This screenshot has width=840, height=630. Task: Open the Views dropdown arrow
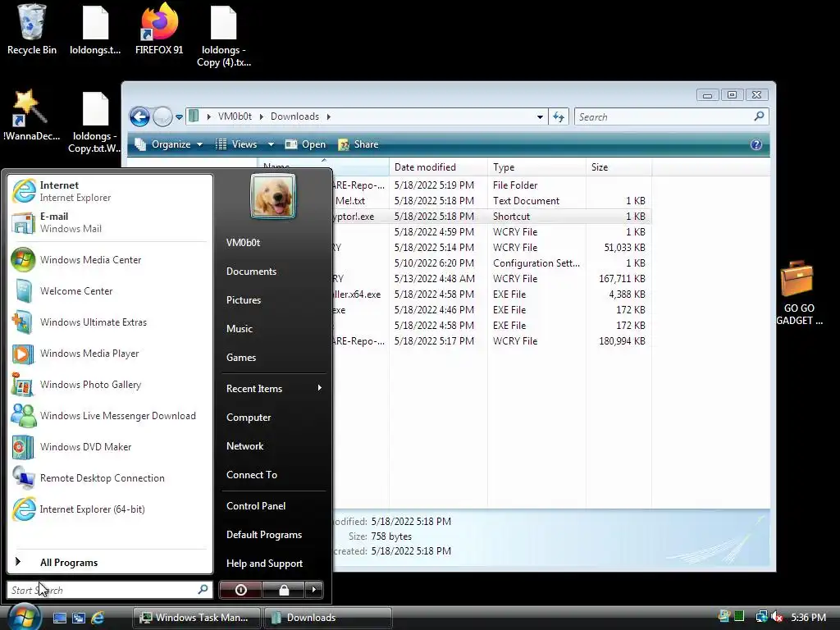click(x=271, y=144)
